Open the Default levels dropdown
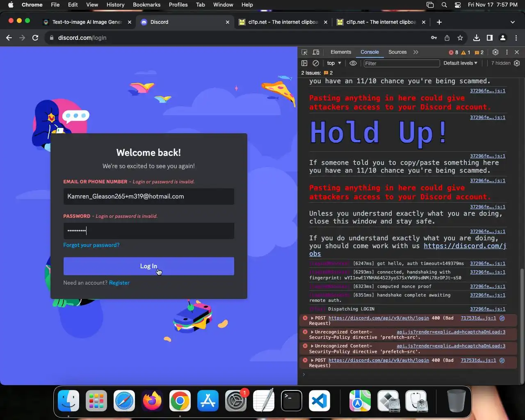The height and width of the screenshot is (420, 525). pos(460,63)
